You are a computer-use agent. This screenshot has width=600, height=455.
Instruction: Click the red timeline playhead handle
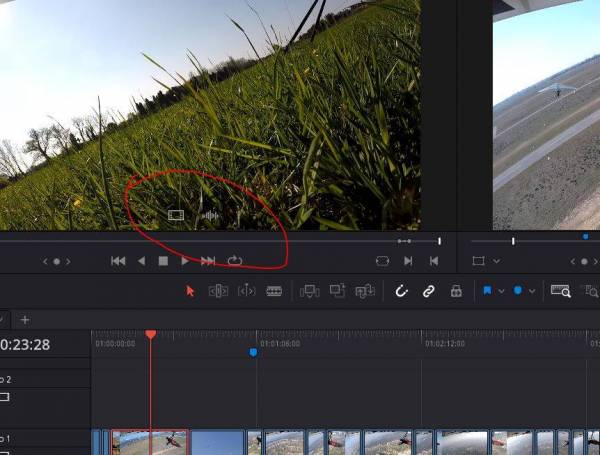click(x=150, y=334)
